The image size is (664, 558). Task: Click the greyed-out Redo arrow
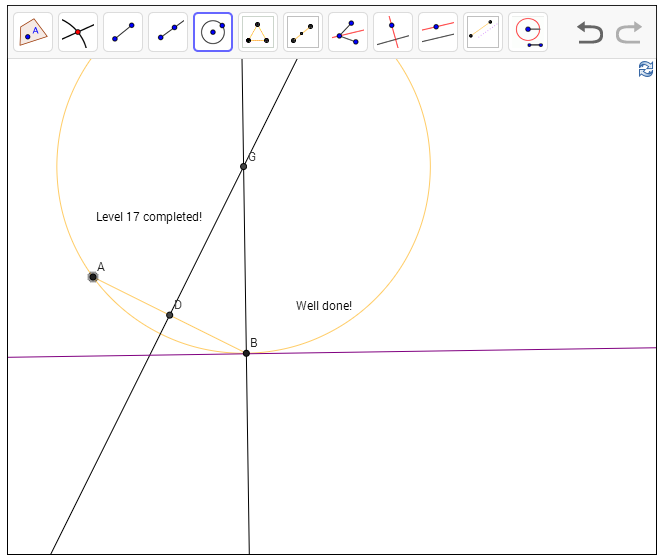[x=629, y=33]
